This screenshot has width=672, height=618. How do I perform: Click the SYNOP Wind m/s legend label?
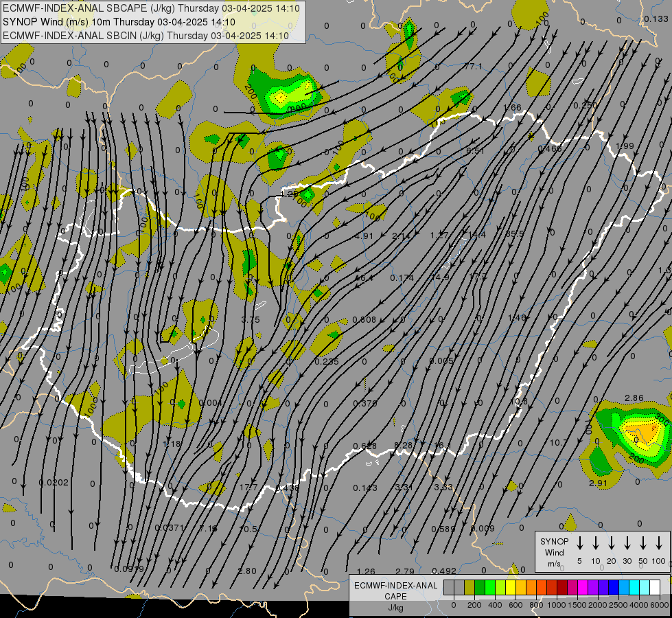tap(554, 552)
